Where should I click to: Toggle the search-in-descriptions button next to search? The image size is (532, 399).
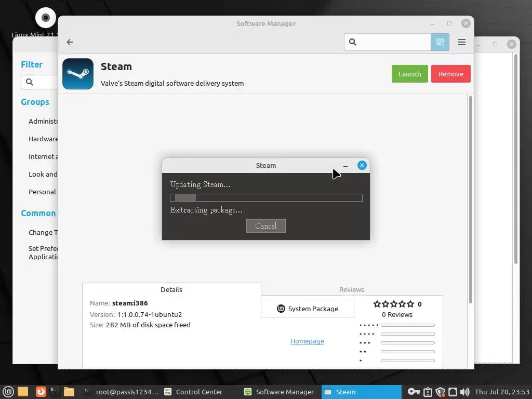pos(440,42)
